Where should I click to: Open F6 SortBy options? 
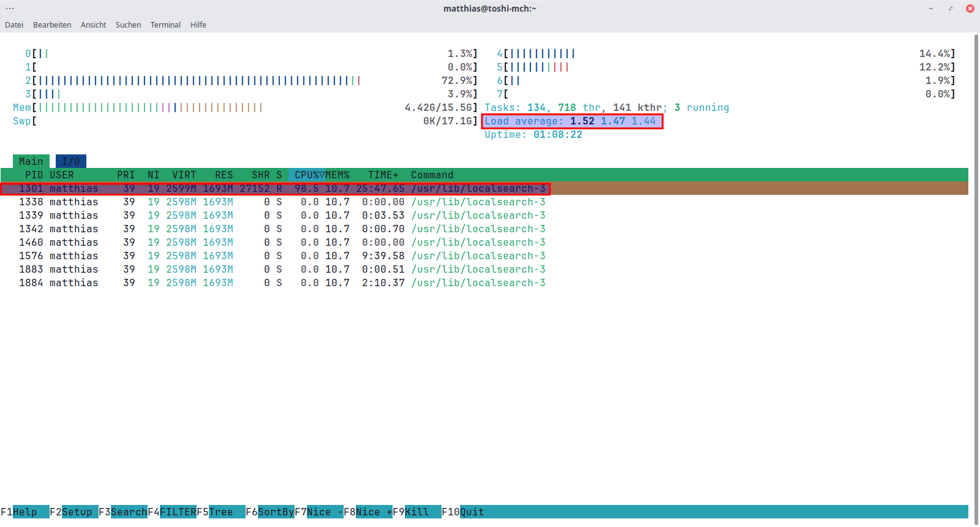(x=269, y=512)
